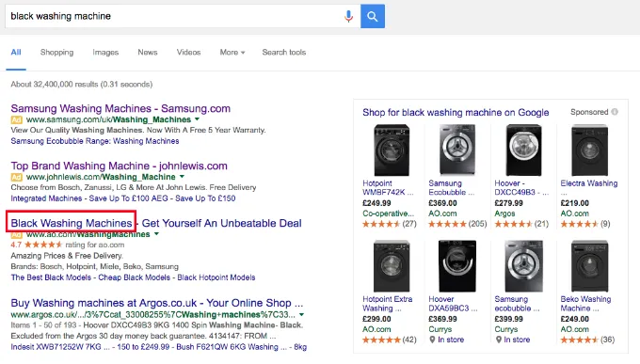Screen dimensions: 640x364
Task: Open Hotpoint Extra Washing product title
Action: [x=388, y=304]
